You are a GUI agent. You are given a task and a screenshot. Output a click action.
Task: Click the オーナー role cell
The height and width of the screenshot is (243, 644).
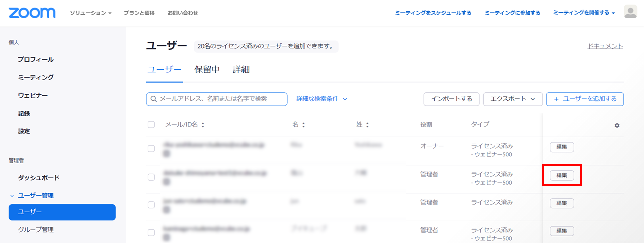[432, 146]
